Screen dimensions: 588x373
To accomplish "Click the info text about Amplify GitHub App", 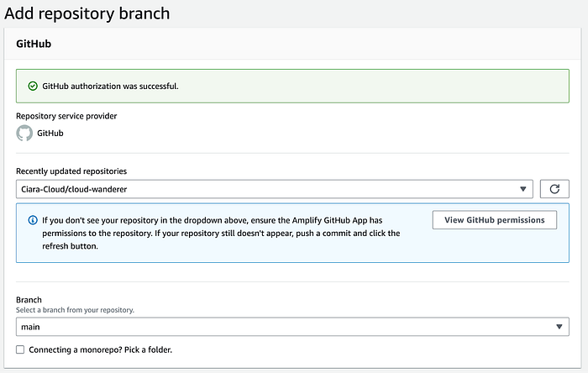I will click(221, 234).
